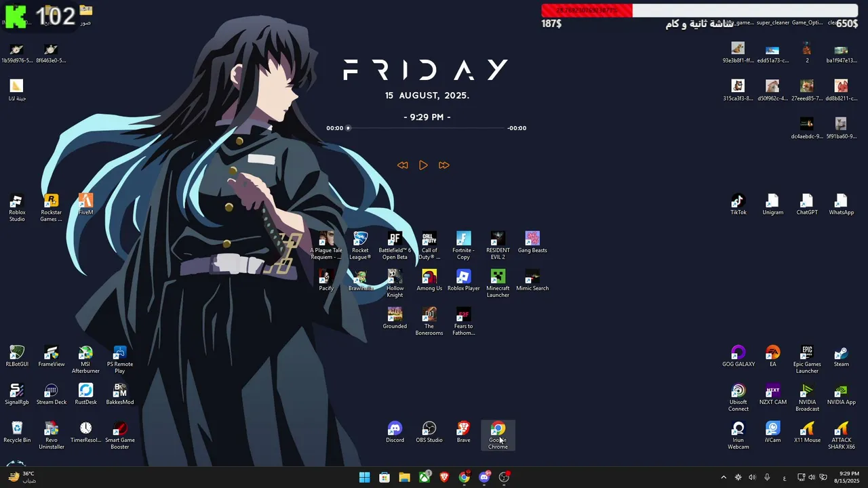Launch the Minecraft Launcher icon
Viewport: 868px width, 488px height.
(x=498, y=284)
